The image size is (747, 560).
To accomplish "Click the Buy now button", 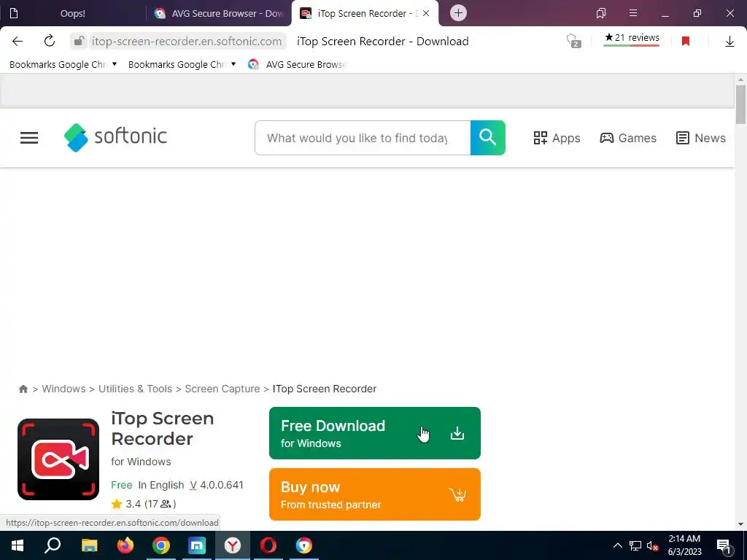I will 375,494.
